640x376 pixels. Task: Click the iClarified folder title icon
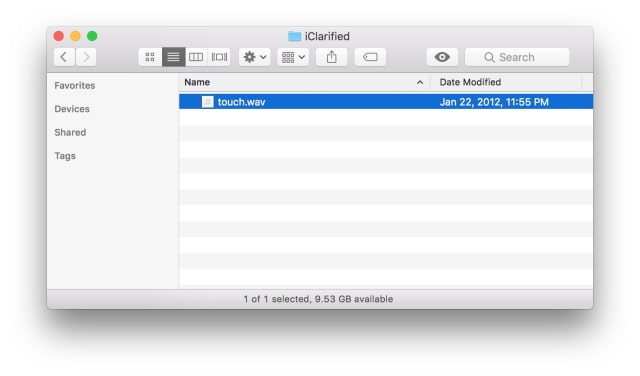click(x=294, y=36)
